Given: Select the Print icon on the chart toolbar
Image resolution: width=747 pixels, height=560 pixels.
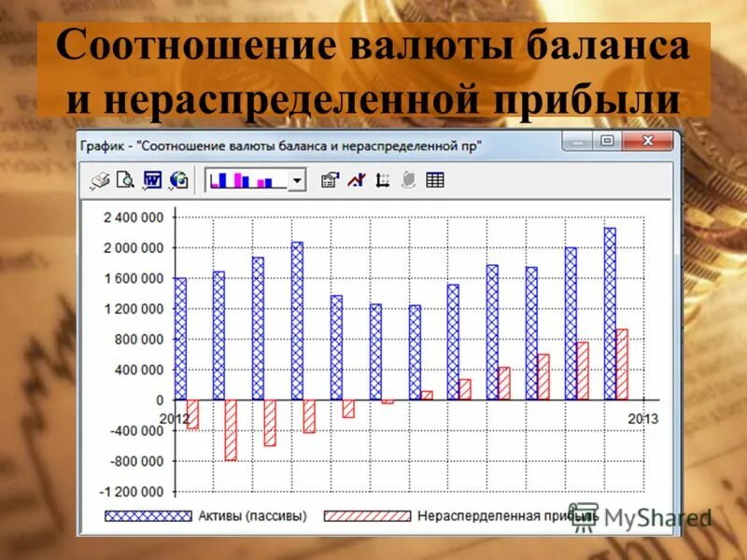Looking at the screenshot, I should 98,179.
